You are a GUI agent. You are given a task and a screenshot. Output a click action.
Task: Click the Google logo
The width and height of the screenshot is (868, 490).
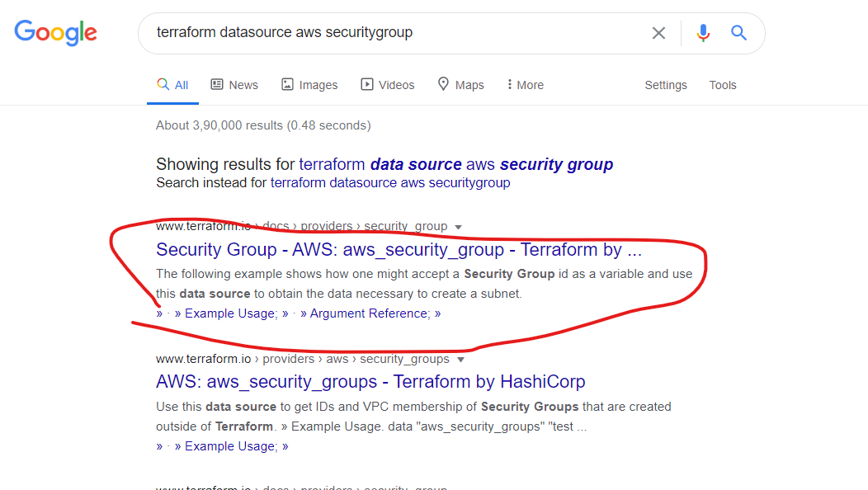[x=56, y=33]
